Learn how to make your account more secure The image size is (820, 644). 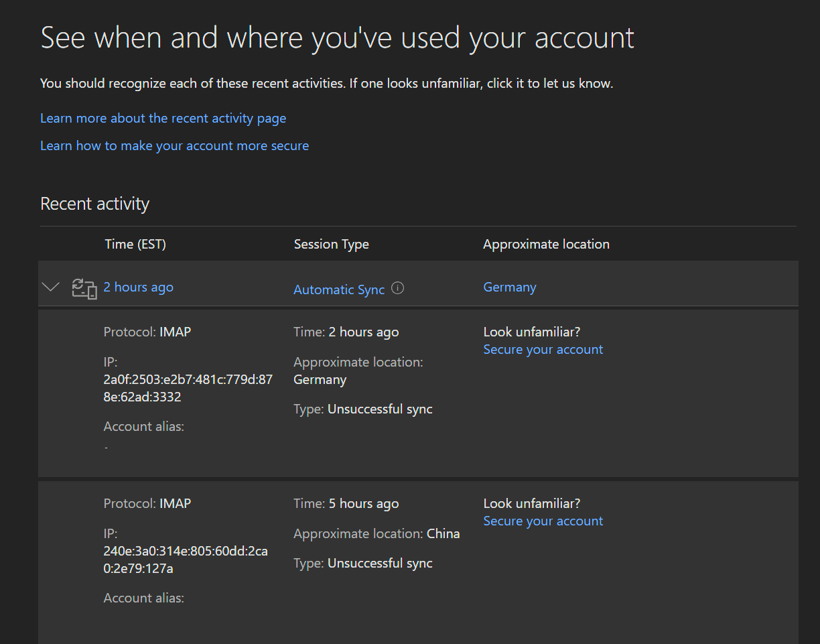point(174,145)
